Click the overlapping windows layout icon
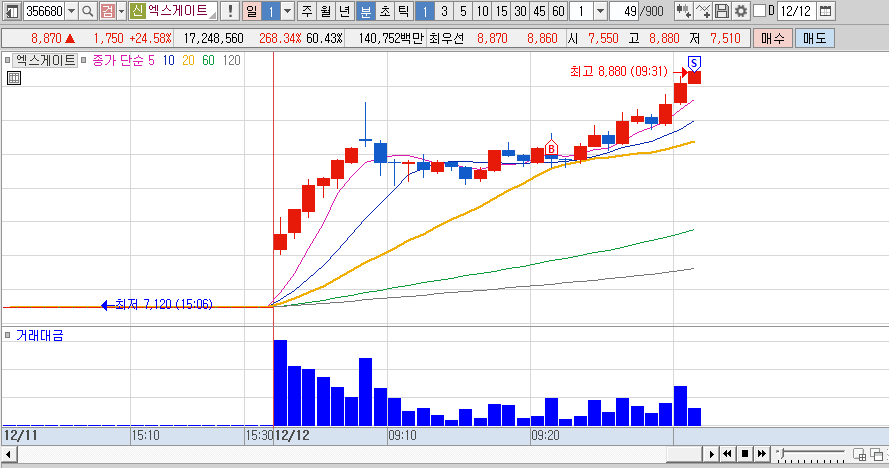889x468 pixels. 877,454
